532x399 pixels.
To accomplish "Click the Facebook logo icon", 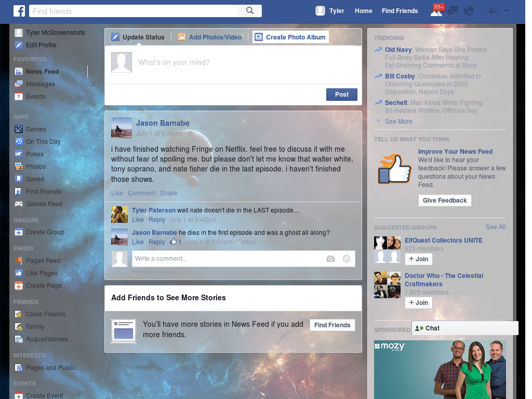I will [x=19, y=11].
